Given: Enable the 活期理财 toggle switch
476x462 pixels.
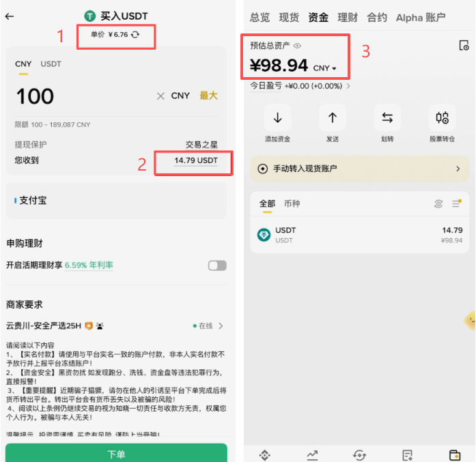Looking at the screenshot, I should [217, 265].
